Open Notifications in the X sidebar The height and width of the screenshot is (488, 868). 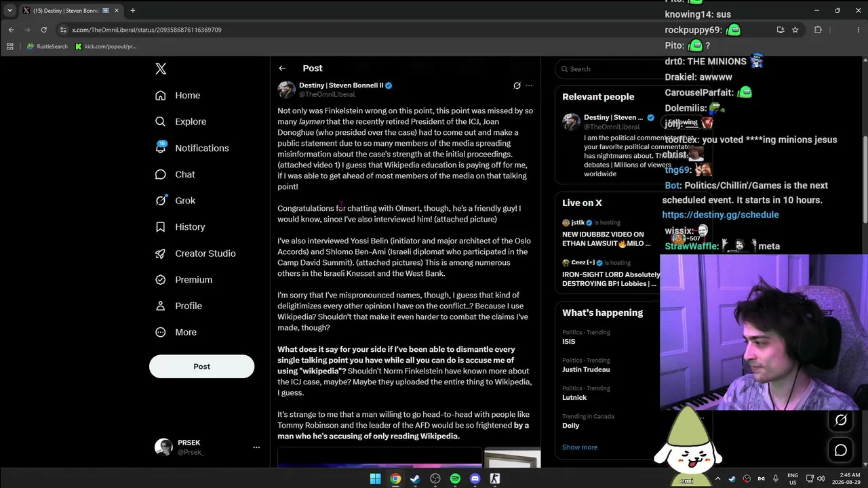(x=192, y=148)
